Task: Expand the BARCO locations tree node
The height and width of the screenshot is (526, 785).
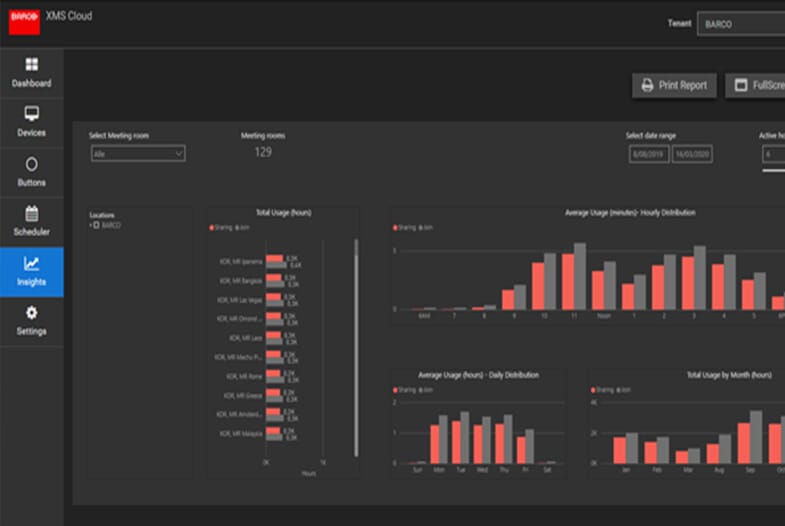Action: pos(91,226)
